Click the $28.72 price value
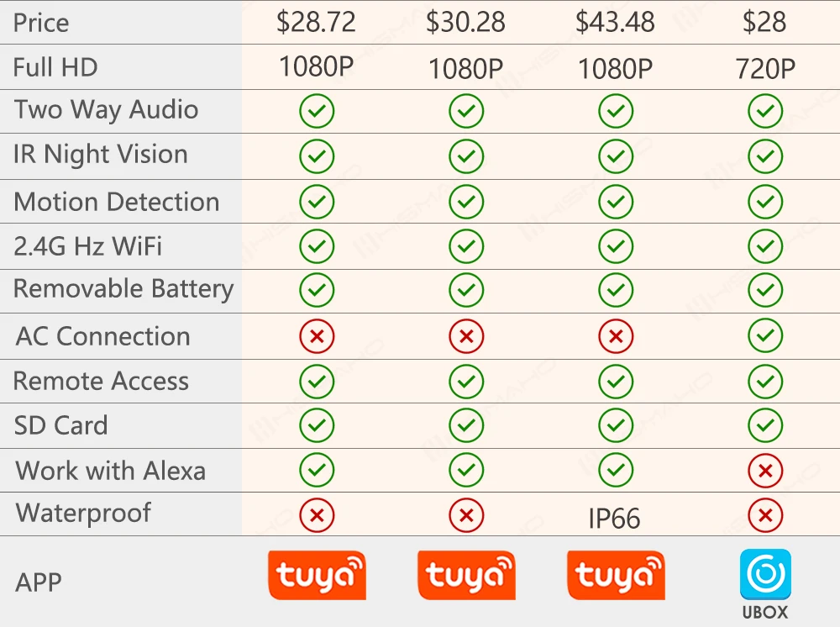 [x=317, y=23]
